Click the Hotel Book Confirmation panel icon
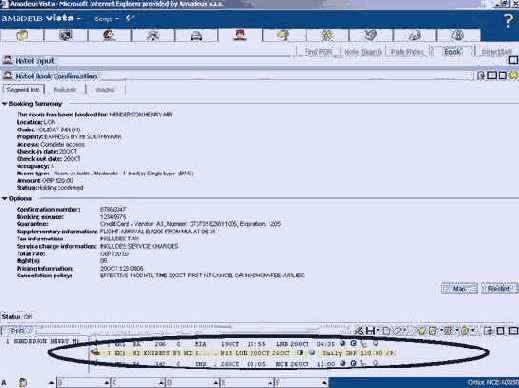The width and height of the screenshot is (519, 388). [x=8, y=76]
